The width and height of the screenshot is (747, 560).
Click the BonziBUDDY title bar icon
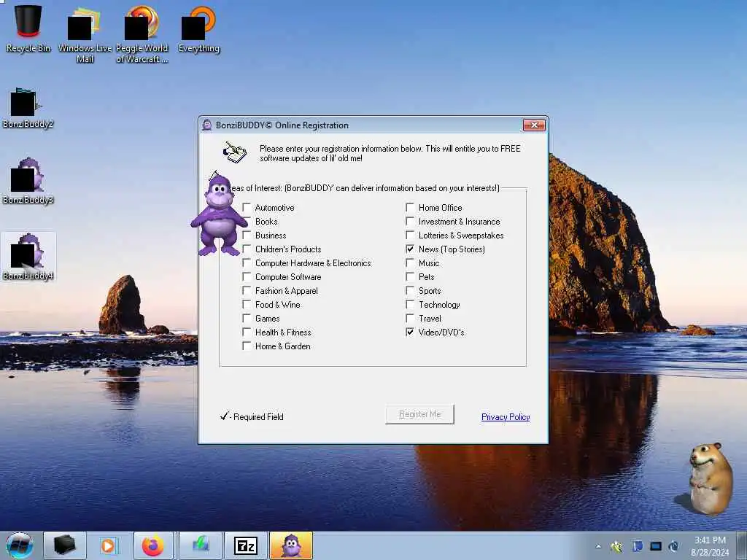point(206,125)
